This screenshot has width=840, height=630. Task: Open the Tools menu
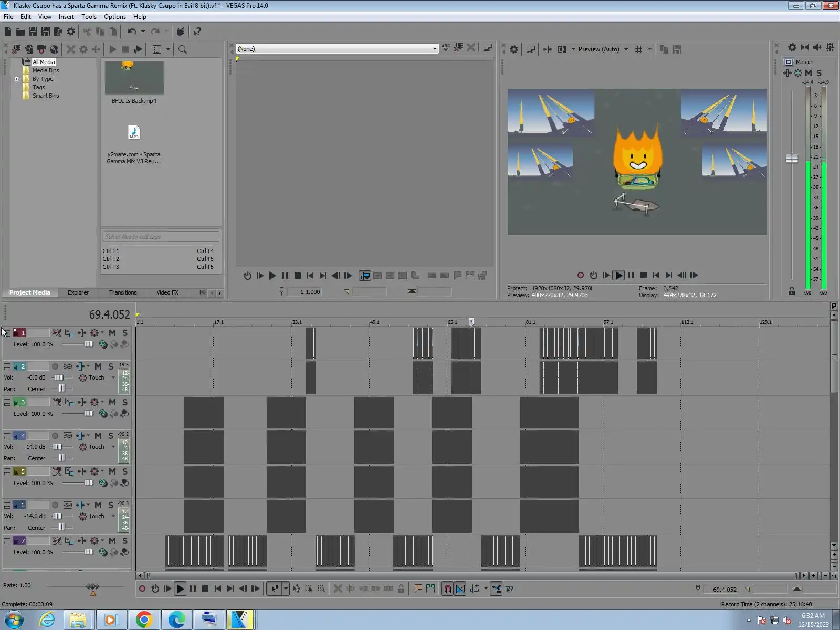[x=89, y=17]
